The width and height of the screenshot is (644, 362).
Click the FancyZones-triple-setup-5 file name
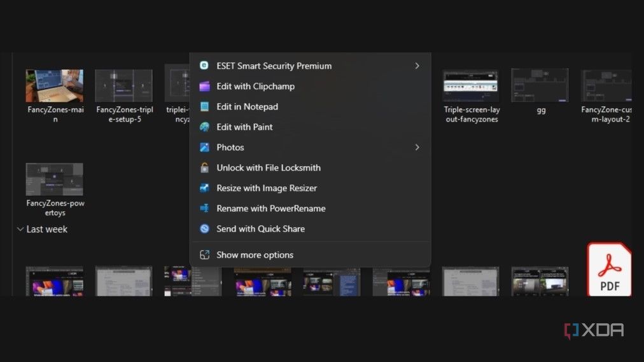tap(125, 114)
